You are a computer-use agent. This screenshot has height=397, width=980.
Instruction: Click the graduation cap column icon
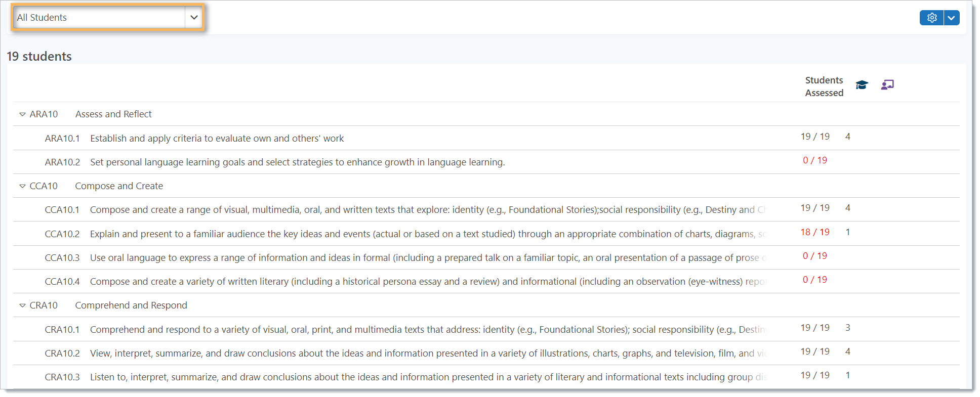862,85
